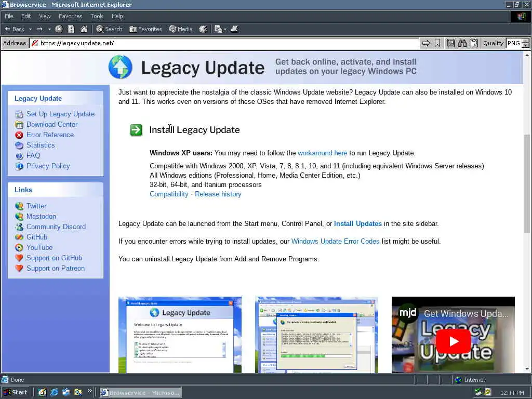The image size is (532, 399).
Task: Click the calendar icon beside Download Center
Action: click(x=19, y=125)
